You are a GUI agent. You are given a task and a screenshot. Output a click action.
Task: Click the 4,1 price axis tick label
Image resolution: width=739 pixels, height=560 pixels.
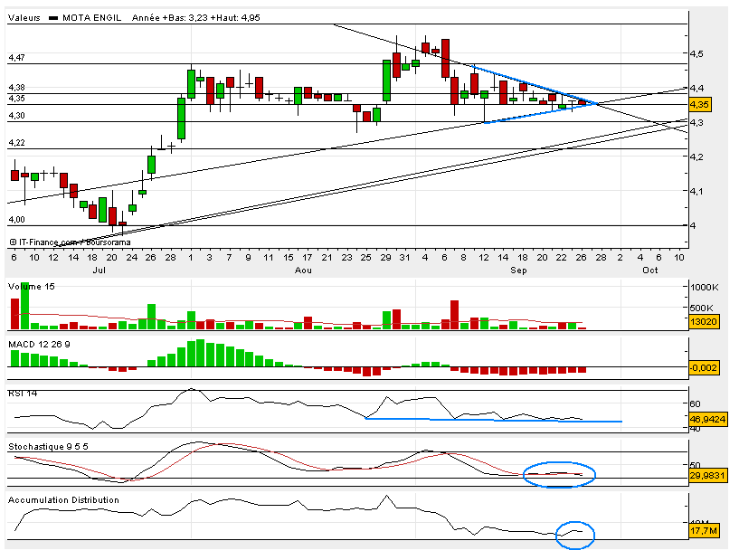point(696,192)
